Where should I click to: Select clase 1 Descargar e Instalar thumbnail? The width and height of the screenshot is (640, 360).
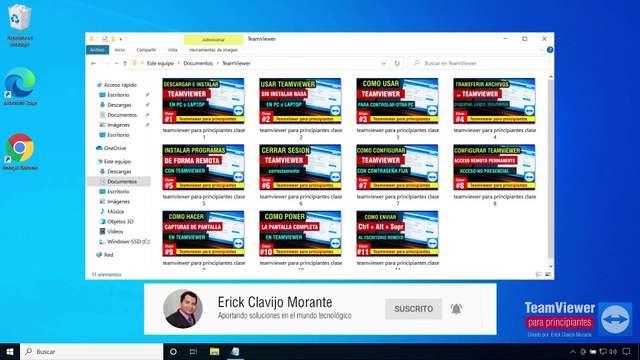(x=203, y=101)
